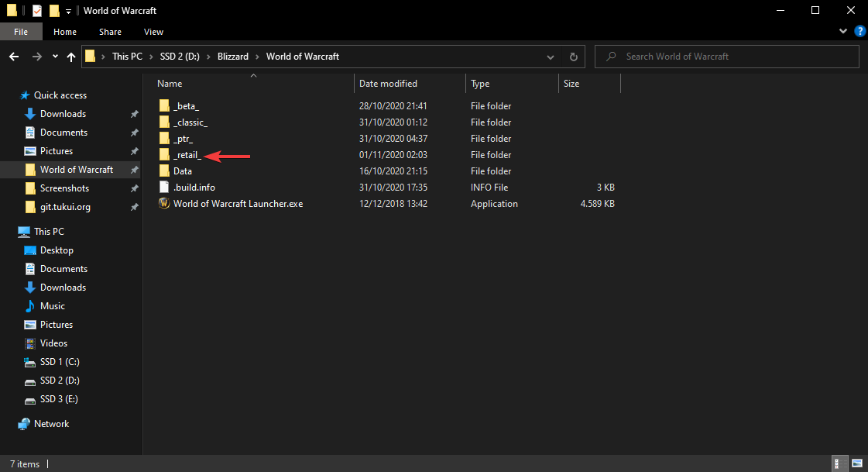Click the Search World of Warcraft field
868x472 pixels.
click(x=726, y=57)
